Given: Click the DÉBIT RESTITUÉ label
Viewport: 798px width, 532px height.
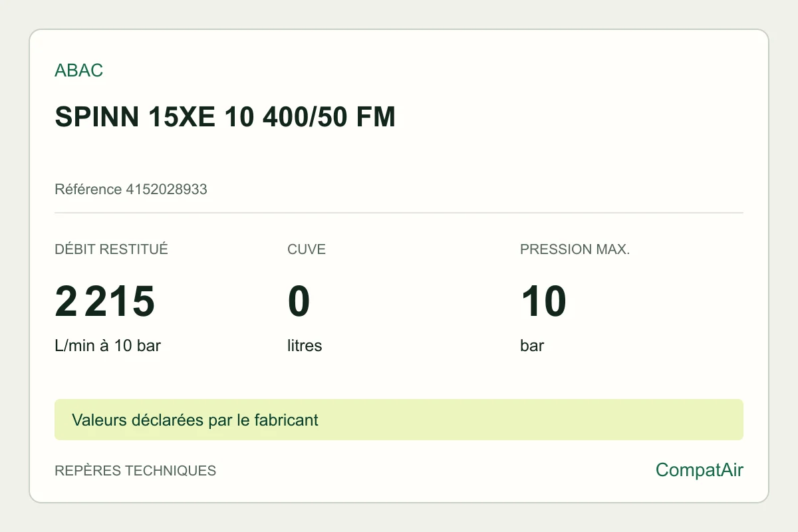Looking at the screenshot, I should (x=111, y=249).
